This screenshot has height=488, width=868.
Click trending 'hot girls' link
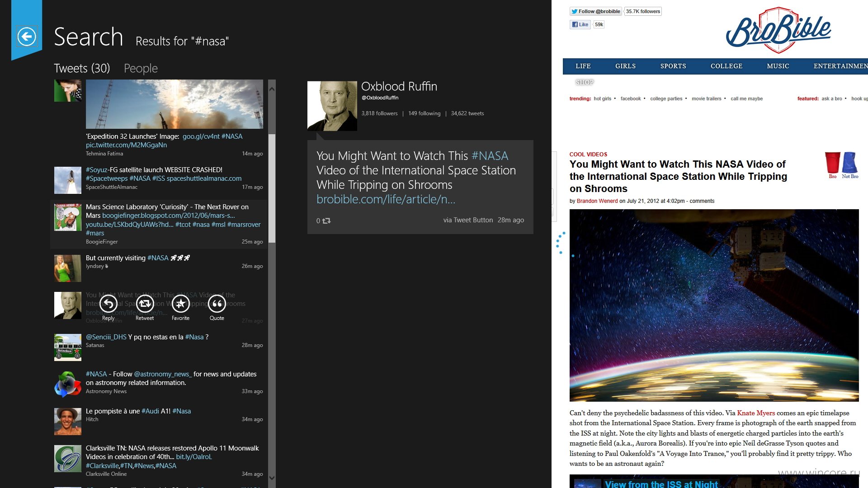click(602, 99)
